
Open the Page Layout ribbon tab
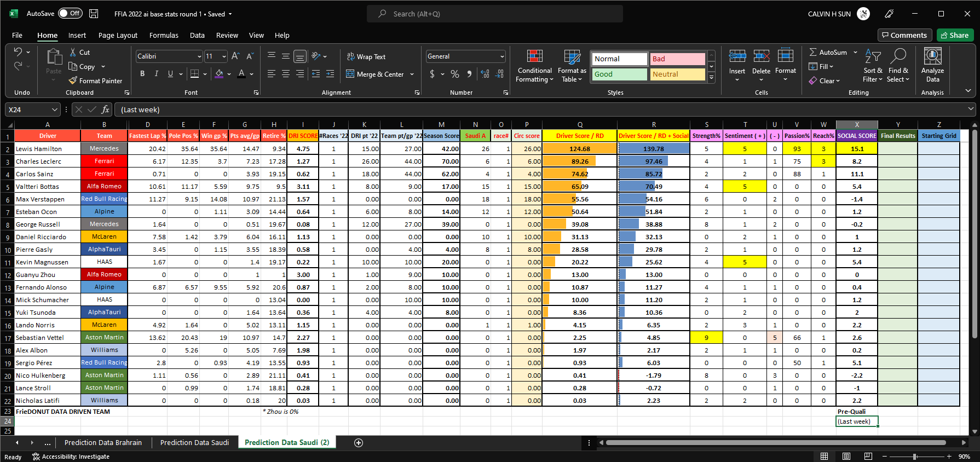pyautogui.click(x=118, y=35)
